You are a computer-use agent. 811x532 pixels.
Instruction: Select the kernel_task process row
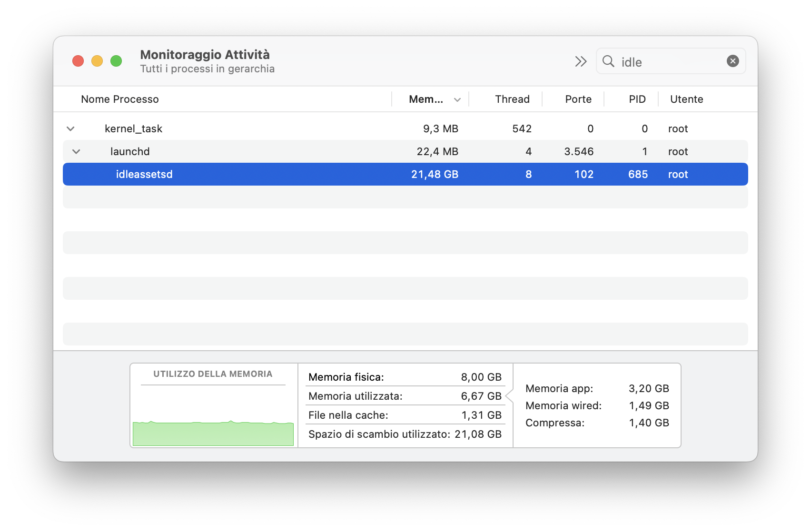405,128
